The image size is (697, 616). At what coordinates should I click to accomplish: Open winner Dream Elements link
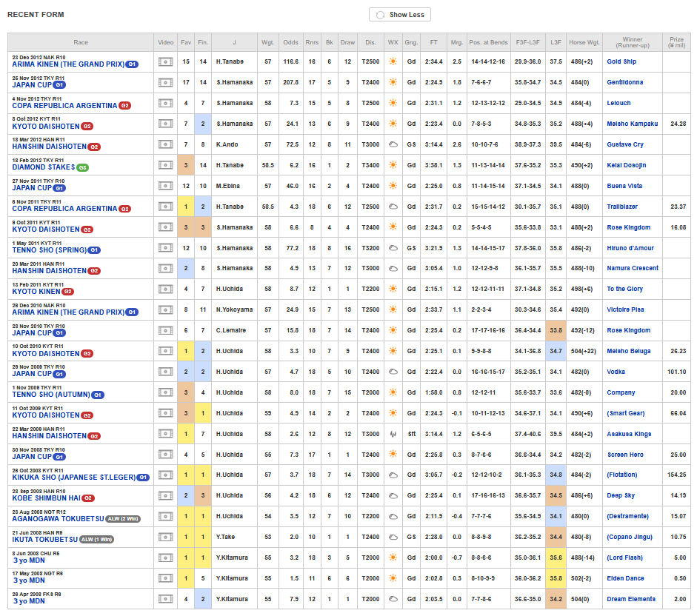[631, 599]
